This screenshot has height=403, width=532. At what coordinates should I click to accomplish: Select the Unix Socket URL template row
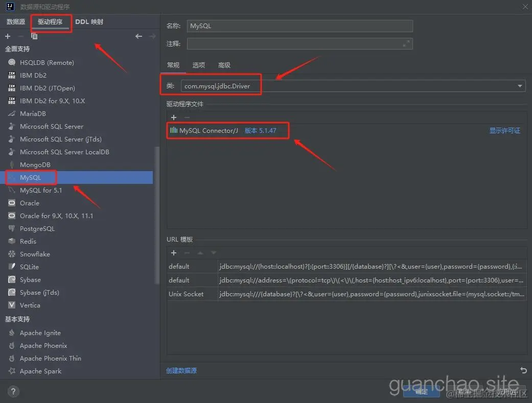(x=347, y=294)
